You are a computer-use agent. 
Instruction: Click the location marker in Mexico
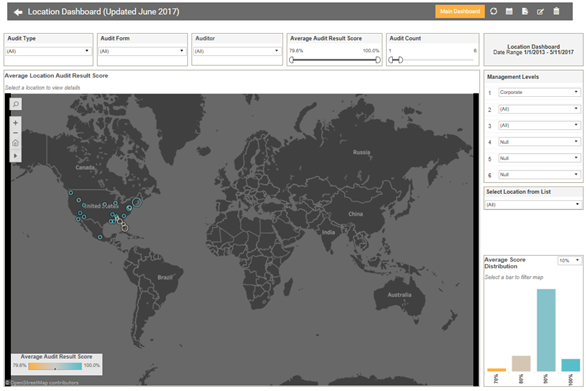[100, 237]
